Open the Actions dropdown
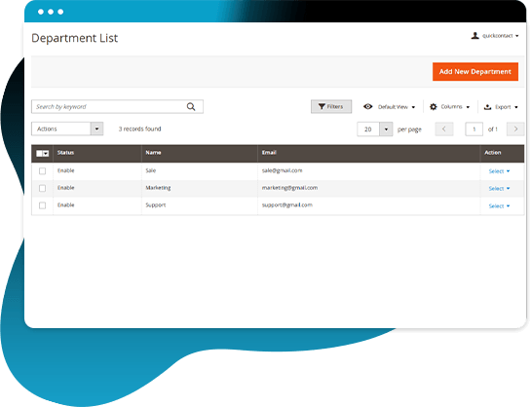Image resolution: width=532 pixels, height=407 pixels. tap(67, 129)
